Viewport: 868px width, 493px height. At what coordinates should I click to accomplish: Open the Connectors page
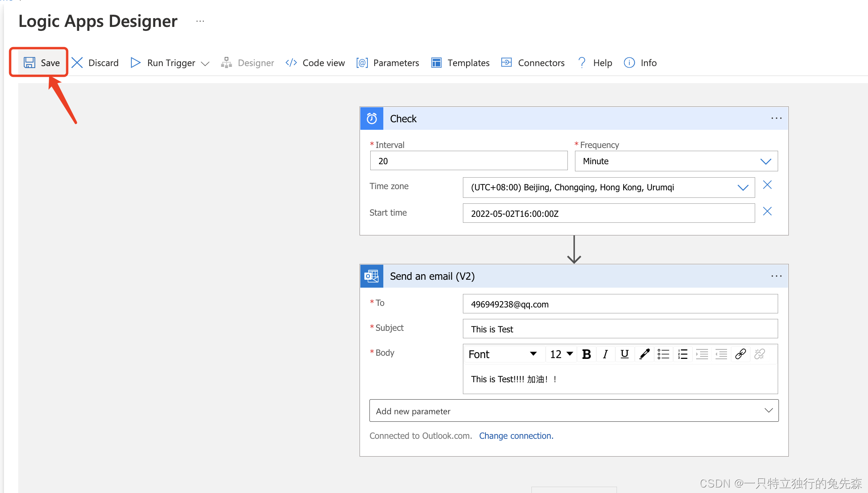(533, 63)
